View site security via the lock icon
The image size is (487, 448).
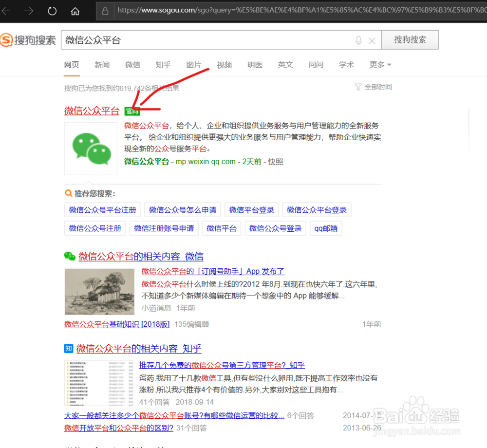tap(105, 12)
